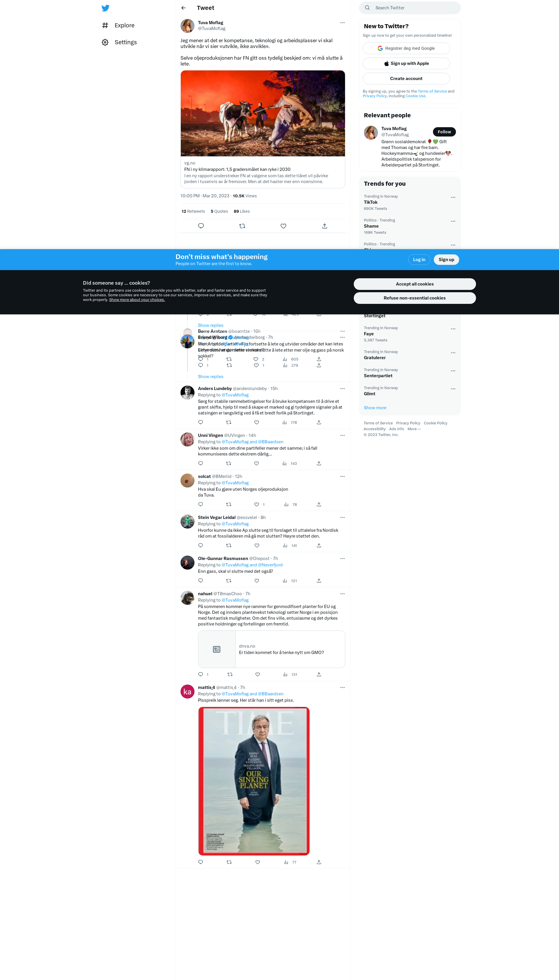This screenshot has height=980, width=559.
Task: Click the Twitter bird logo
Action: (x=105, y=8)
